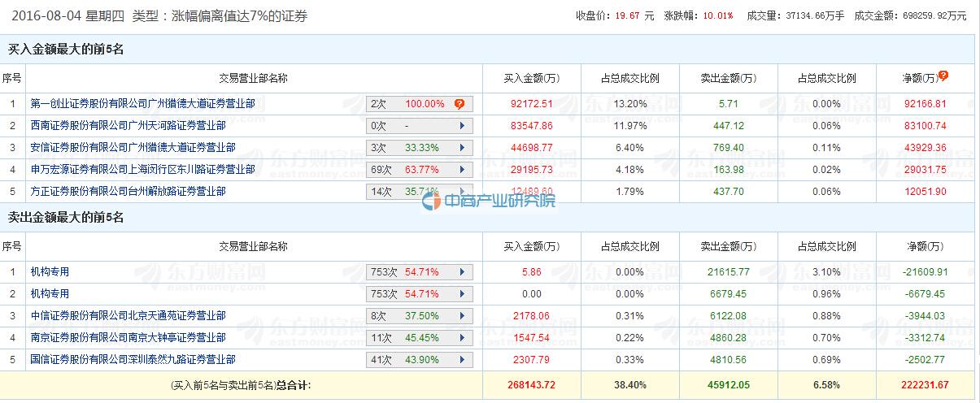The width and height of the screenshot is (980, 403).
Task: Click buy-table 卖出金额(万) column header
Action: 728,79
